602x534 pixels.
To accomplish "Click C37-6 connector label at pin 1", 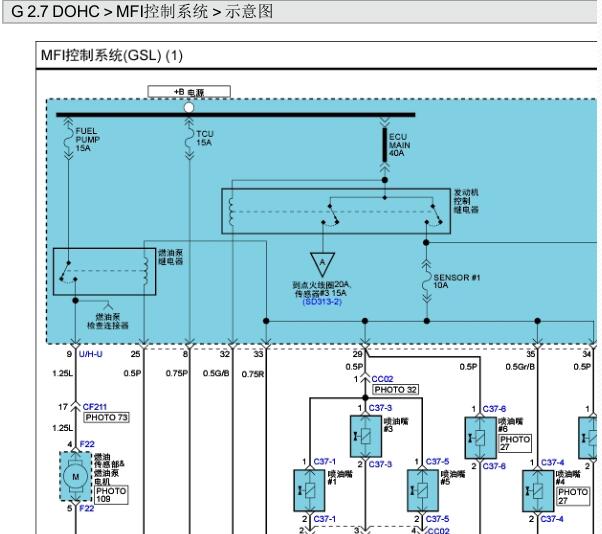I will pyautogui.click(x=494, y=409).
